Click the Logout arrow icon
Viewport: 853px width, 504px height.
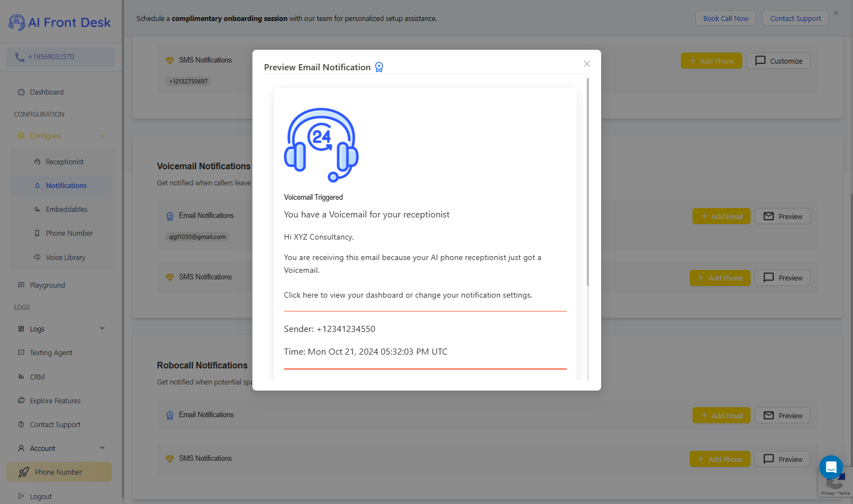click(21, 496)
